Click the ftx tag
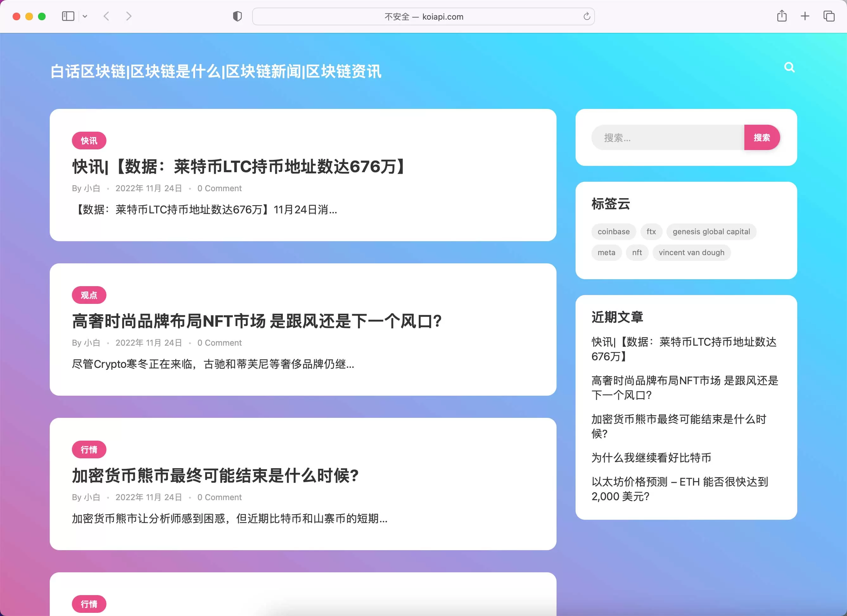Viewport: 847px width, 616px height. (651, 232)
